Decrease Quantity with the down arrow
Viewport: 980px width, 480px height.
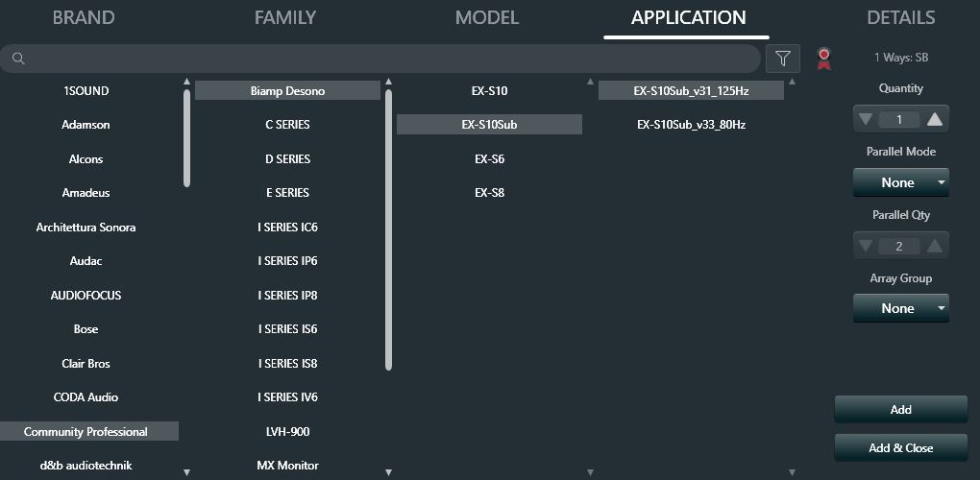(866, 119)
